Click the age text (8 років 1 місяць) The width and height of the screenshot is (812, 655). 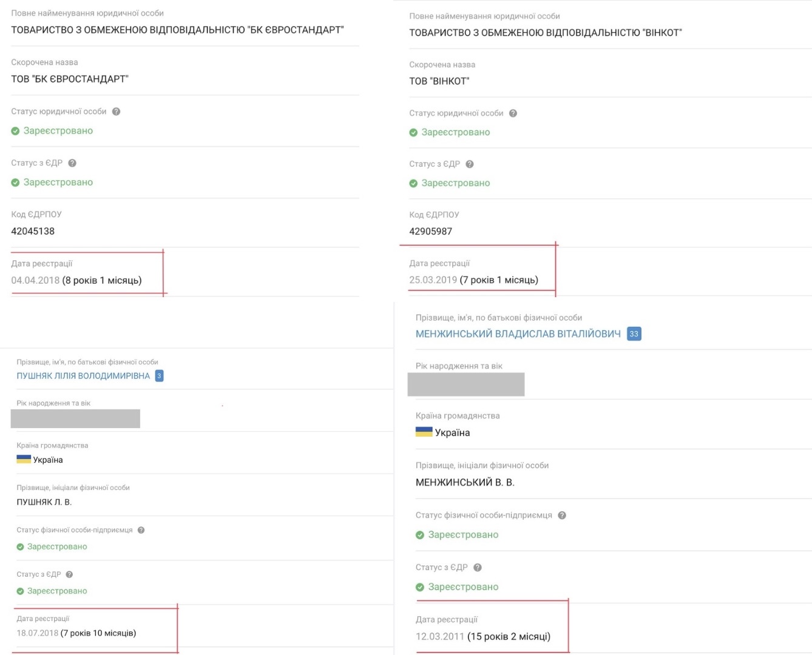(x=102, y=280)
